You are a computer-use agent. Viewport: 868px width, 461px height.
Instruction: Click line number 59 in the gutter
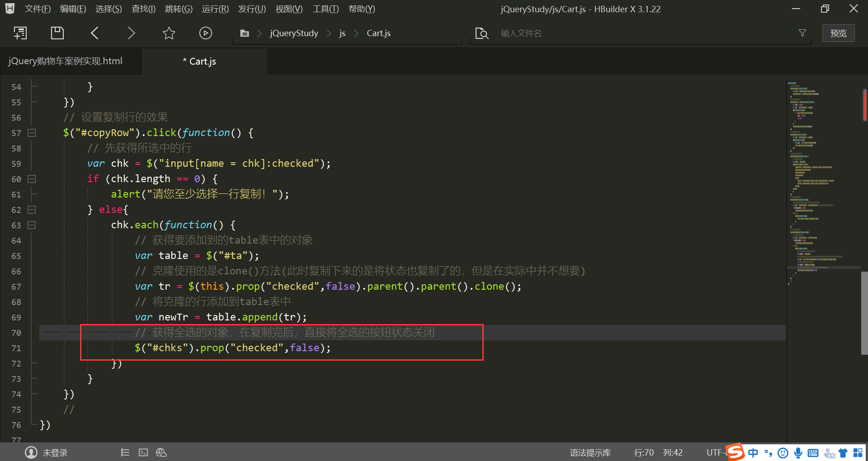click(x=16, y=164)
